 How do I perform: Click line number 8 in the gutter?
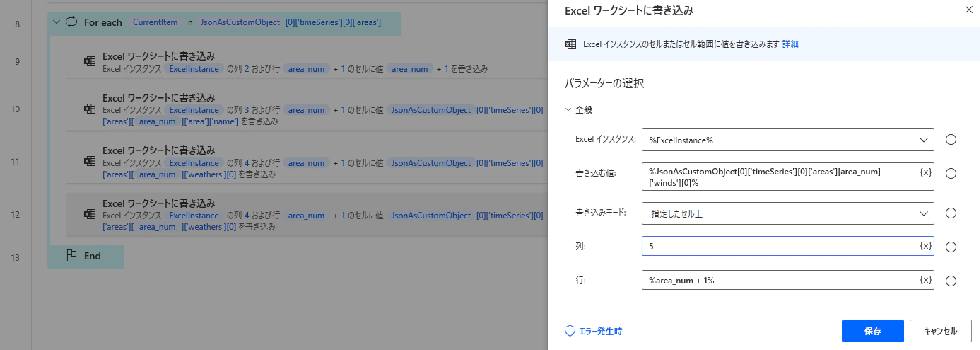point(18,24)
